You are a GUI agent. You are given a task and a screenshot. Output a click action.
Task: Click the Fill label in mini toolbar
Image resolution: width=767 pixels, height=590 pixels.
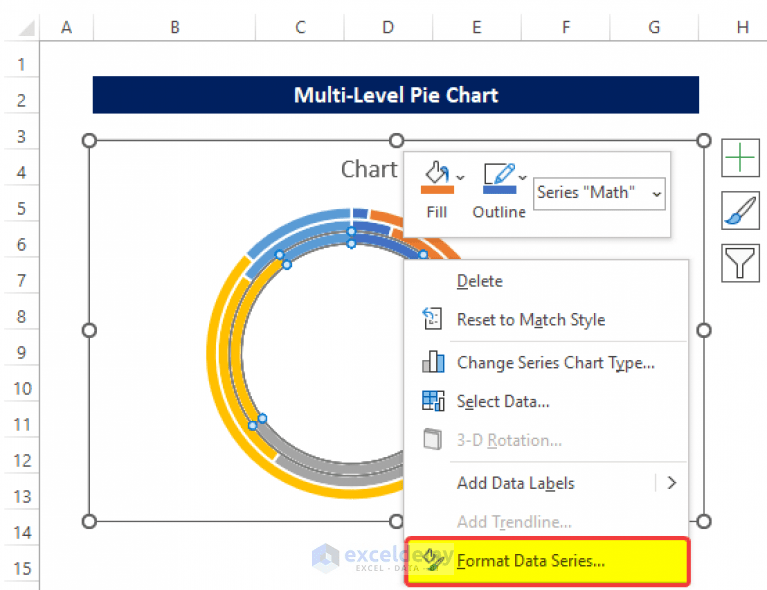(436, 212)
